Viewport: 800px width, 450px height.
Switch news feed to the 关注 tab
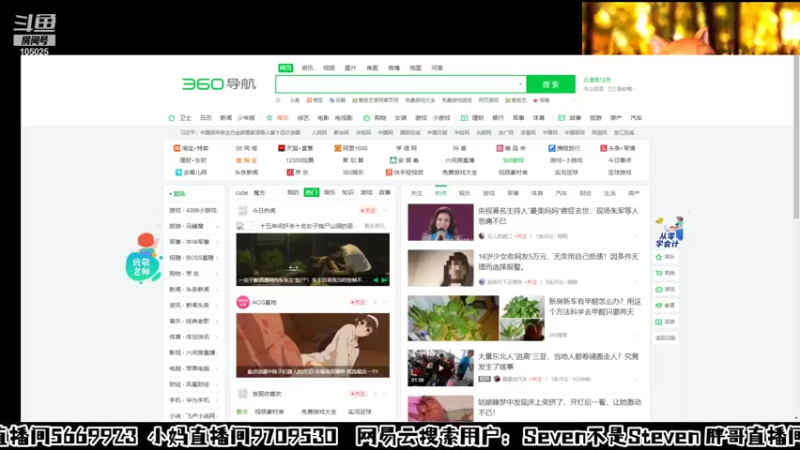416,193
